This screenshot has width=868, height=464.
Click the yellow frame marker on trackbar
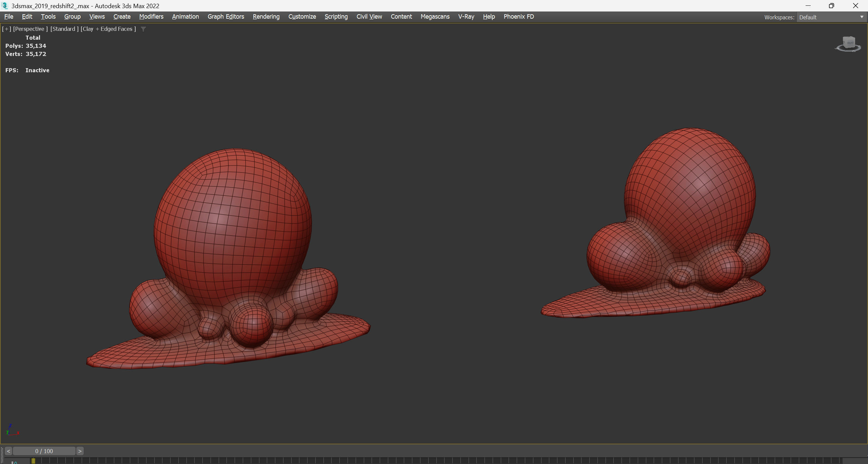(33, 461)
